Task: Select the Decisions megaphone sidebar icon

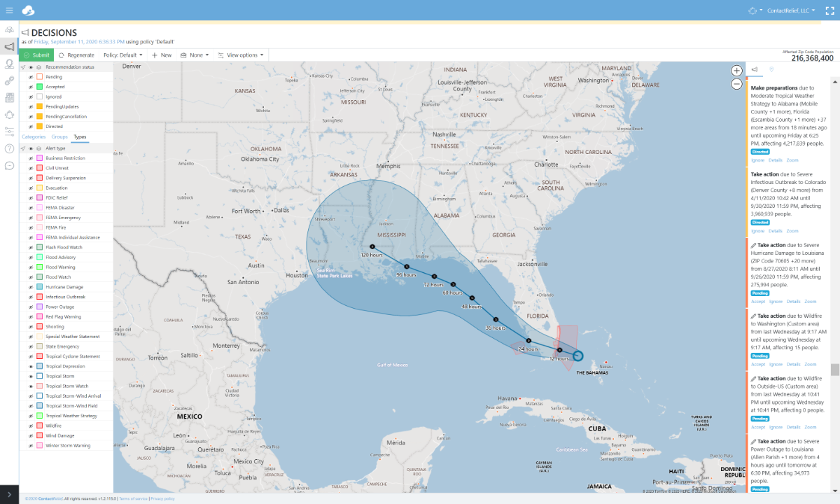Action: [9, 47]
